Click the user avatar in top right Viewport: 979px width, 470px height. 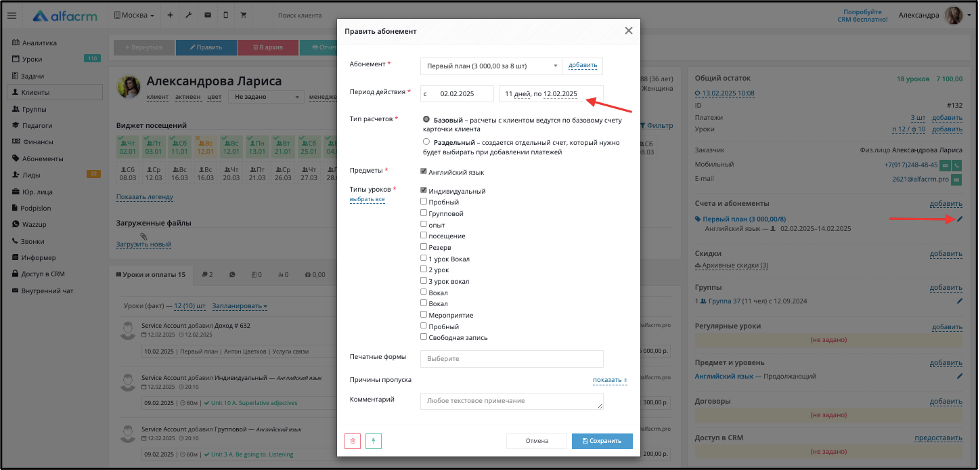pos(954,16)
